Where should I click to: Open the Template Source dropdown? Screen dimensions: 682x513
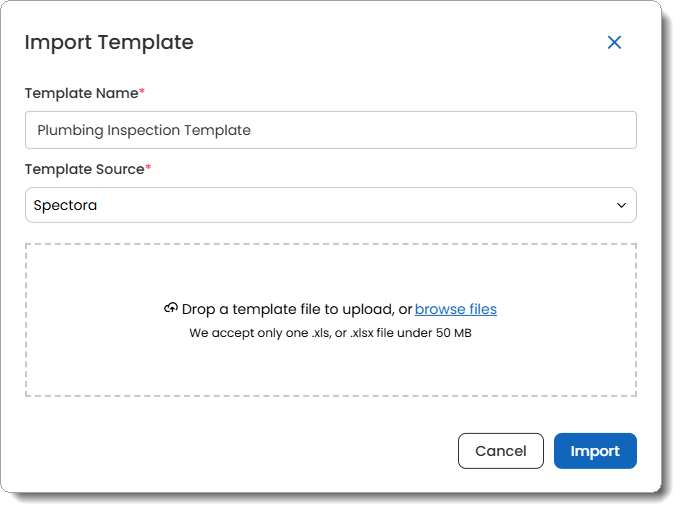[x=330, y=205]
